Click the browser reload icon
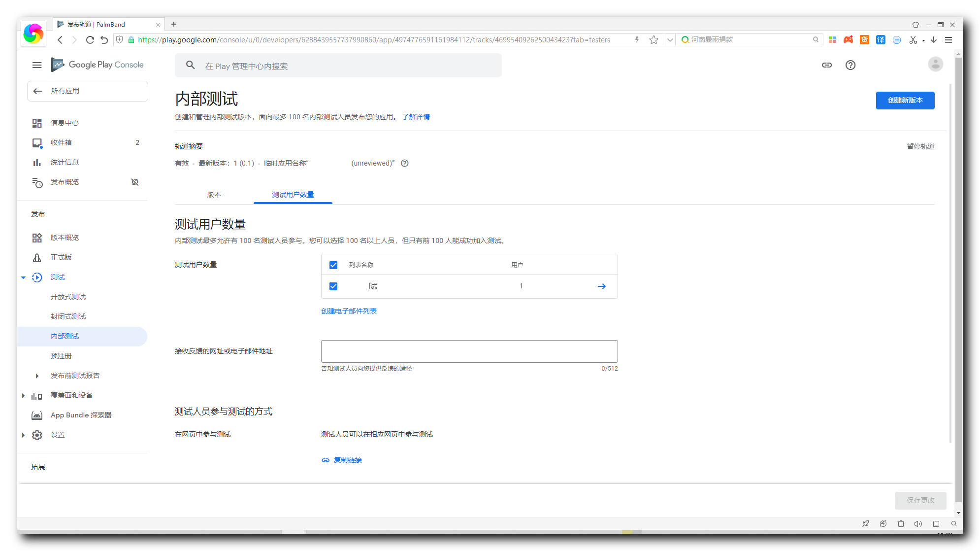 pos(90,40)
